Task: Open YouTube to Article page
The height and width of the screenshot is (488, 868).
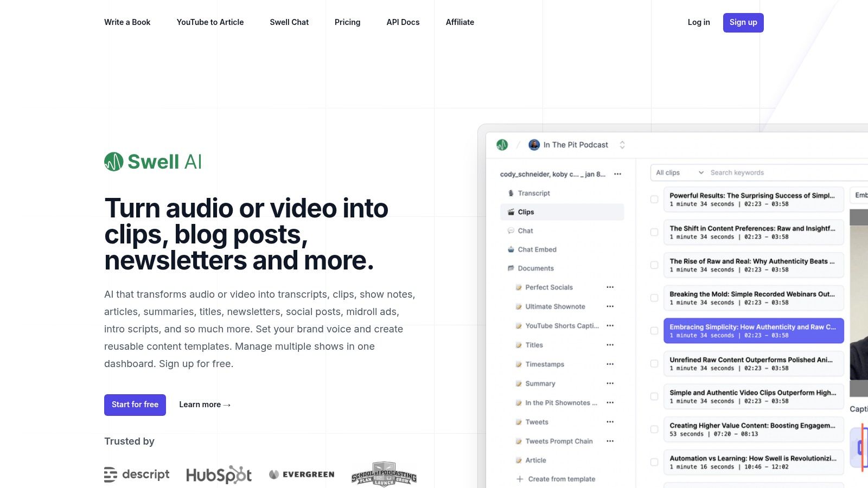Action: pyautogui.click(x=210, y=22)
